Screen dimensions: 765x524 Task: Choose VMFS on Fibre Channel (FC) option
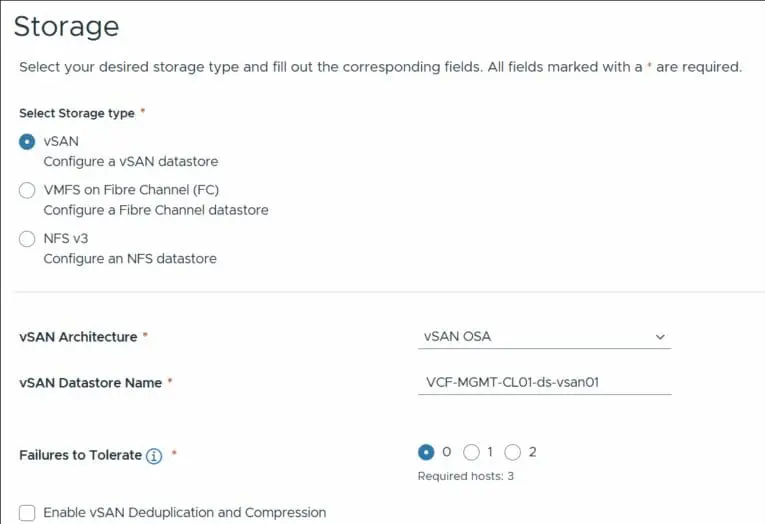click(x=27, y=191)
